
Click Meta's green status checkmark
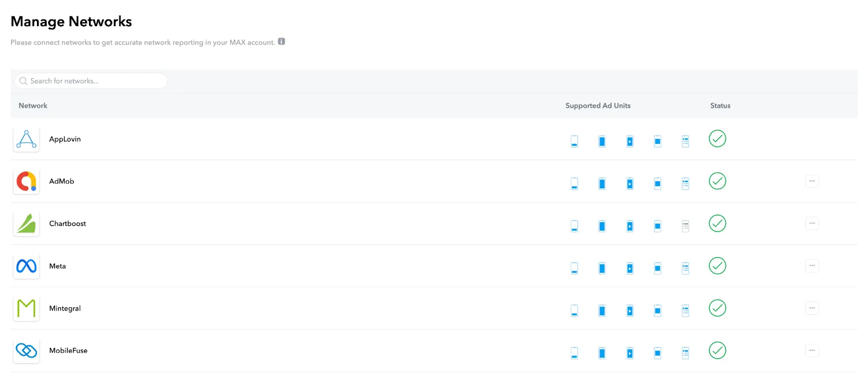(x=717, y=265)
